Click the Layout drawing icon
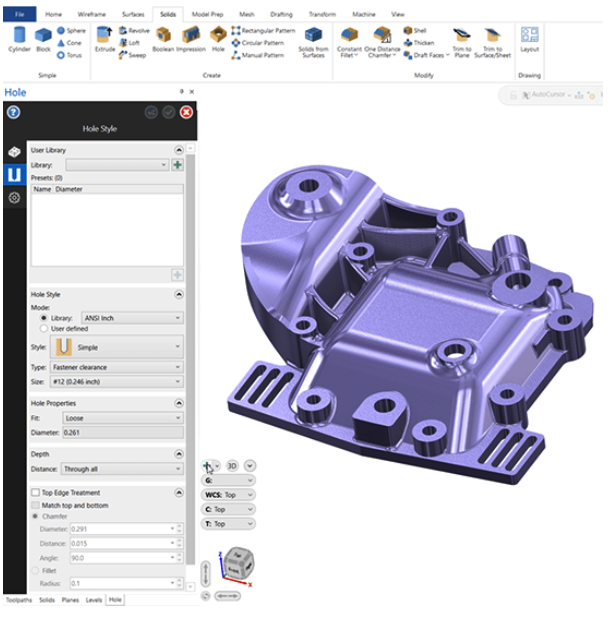This screenshot has height=626, width=616. [529, 38]
